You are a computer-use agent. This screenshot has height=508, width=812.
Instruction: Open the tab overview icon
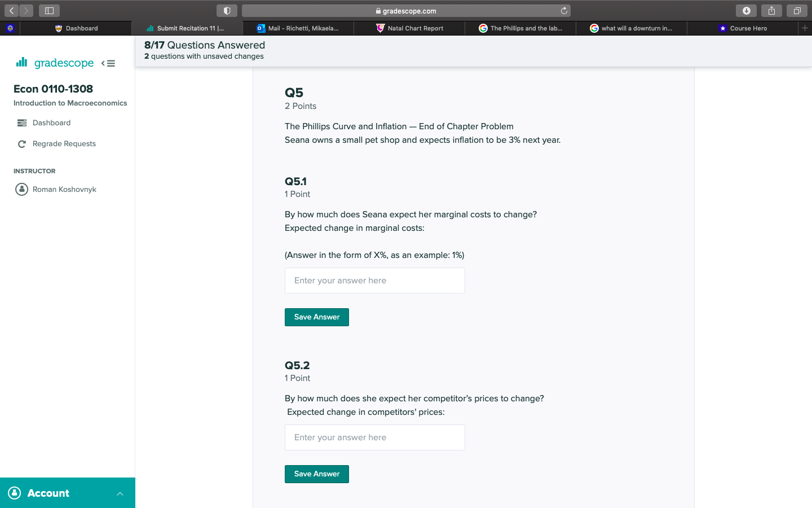[797, 10]
